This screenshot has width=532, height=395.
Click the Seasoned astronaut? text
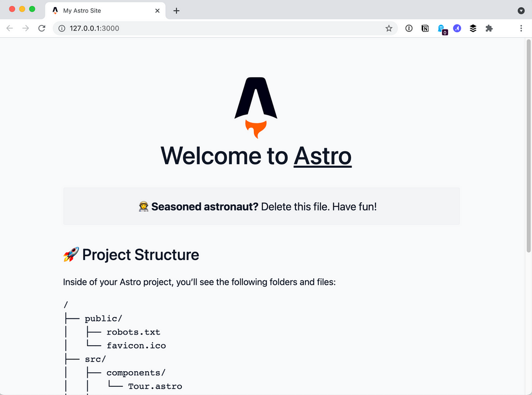pos(205,206)
